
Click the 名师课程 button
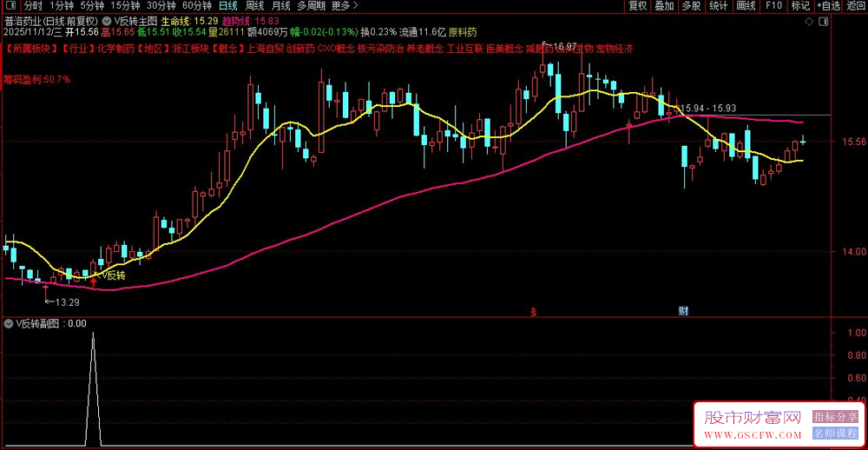pyautogui.click(x=834, y=433)
